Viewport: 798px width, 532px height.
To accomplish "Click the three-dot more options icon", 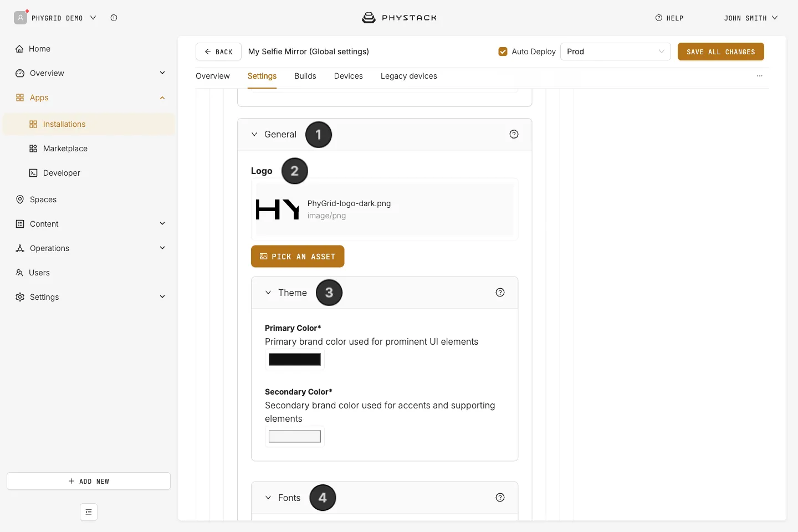I will coord(760,76).
